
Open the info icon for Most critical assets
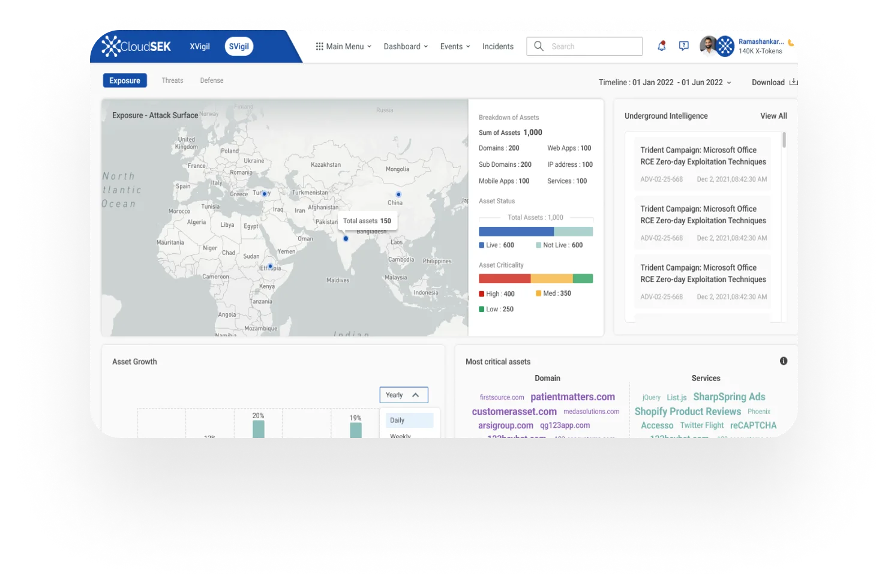[784, 361]
